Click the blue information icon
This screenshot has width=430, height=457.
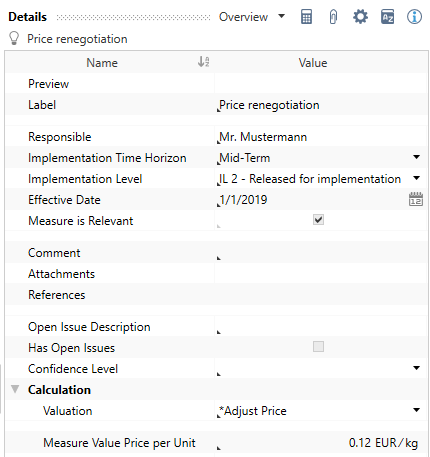(414, 17)
